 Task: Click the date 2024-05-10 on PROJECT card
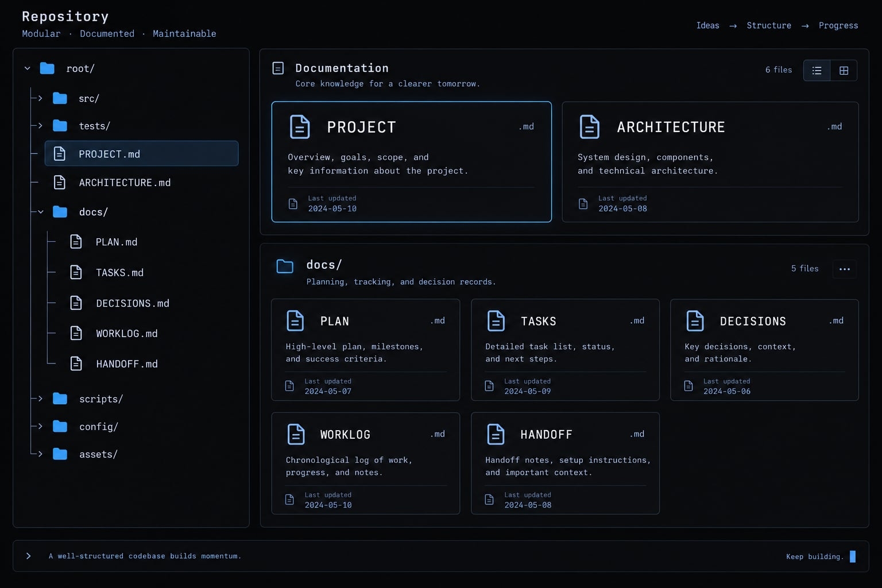332,208
